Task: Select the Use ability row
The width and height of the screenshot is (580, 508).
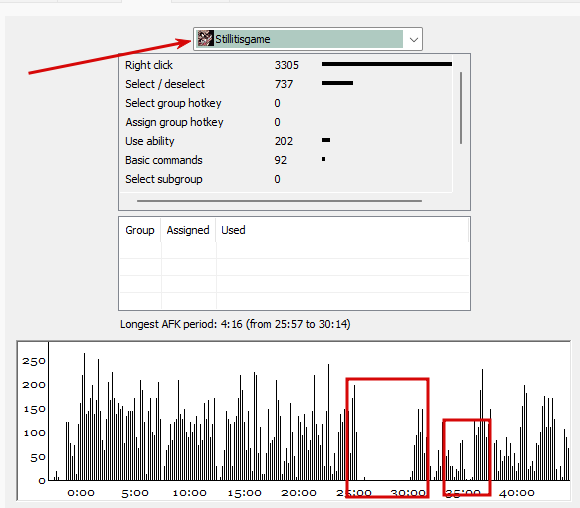Action: pos(286,141)
